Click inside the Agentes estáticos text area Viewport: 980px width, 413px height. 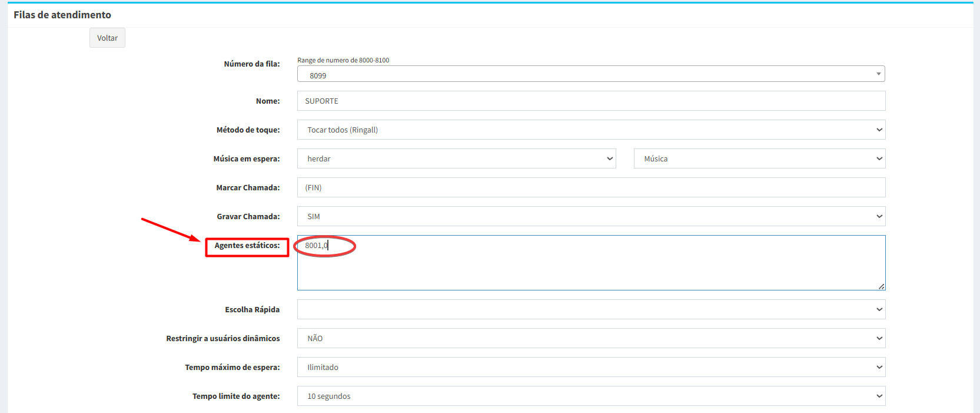tap(590, 265)
